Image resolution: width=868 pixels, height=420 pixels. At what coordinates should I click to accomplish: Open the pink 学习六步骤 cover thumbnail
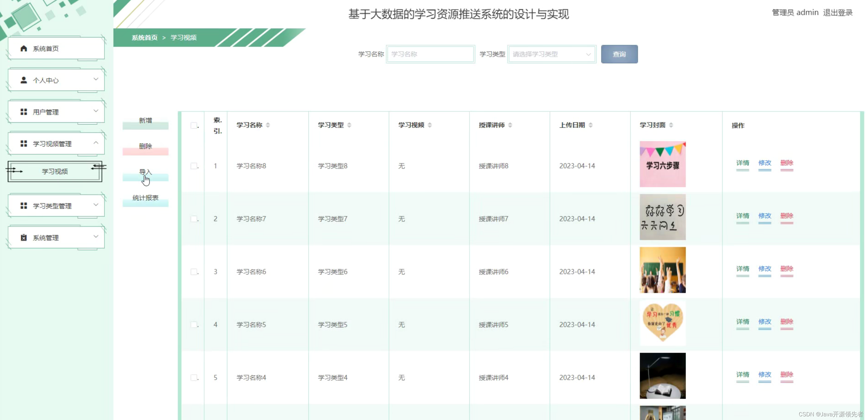tap(662, 164)
